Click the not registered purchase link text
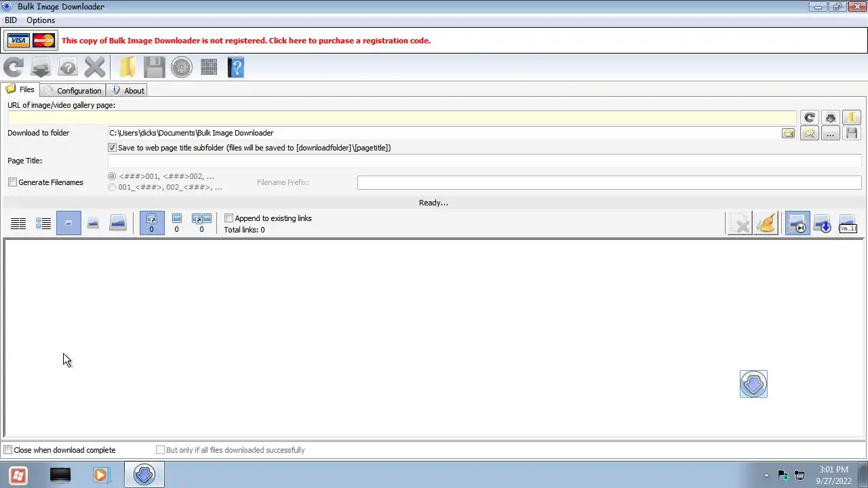 246,41
